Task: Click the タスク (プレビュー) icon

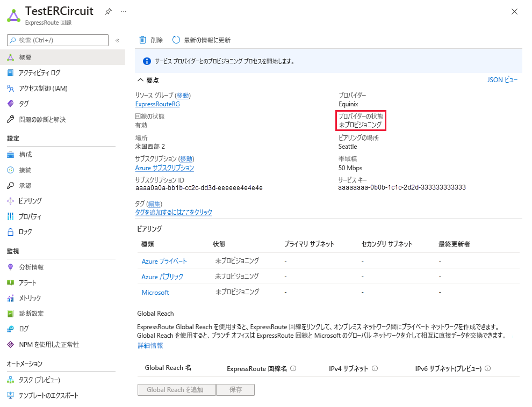Action: coord(11,380)
